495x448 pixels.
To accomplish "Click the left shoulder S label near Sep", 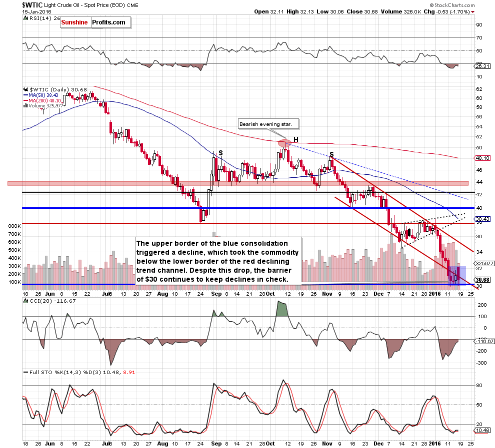I will coord(220,153).
